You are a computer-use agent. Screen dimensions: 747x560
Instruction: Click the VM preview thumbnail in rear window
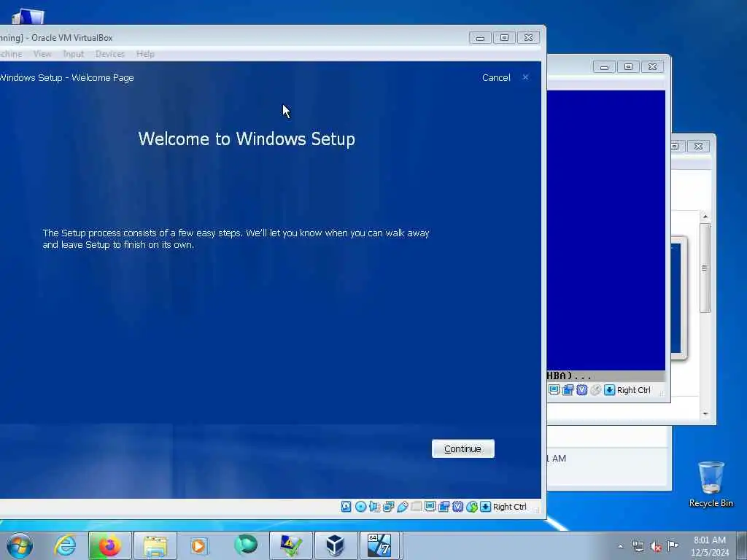coord(678,297)
